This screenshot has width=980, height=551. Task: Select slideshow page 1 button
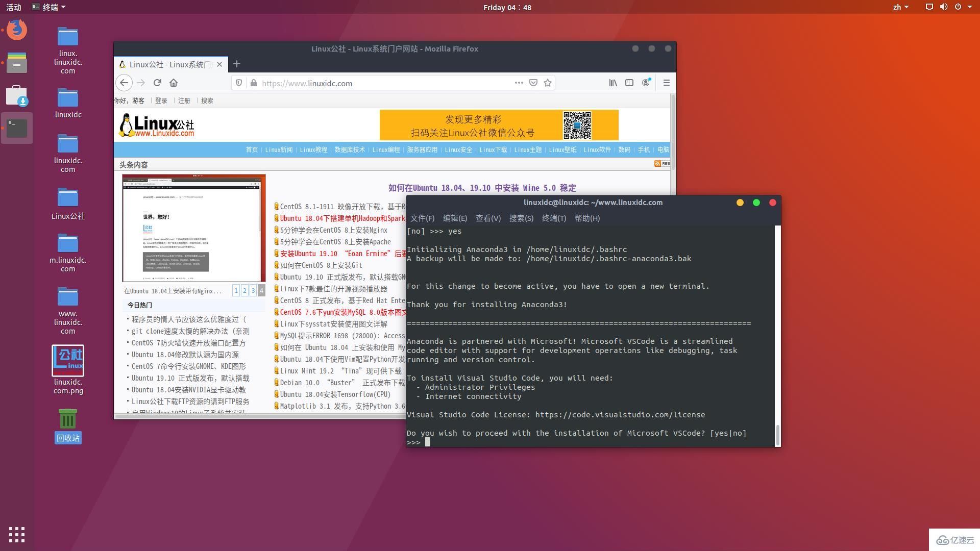236,290
